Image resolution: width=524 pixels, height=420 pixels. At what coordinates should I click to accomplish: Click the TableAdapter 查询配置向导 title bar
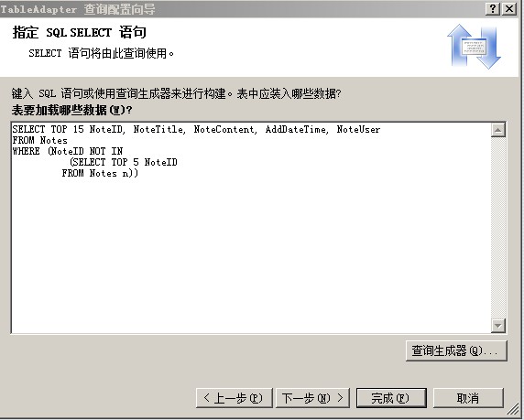click(x=78, y=9)
